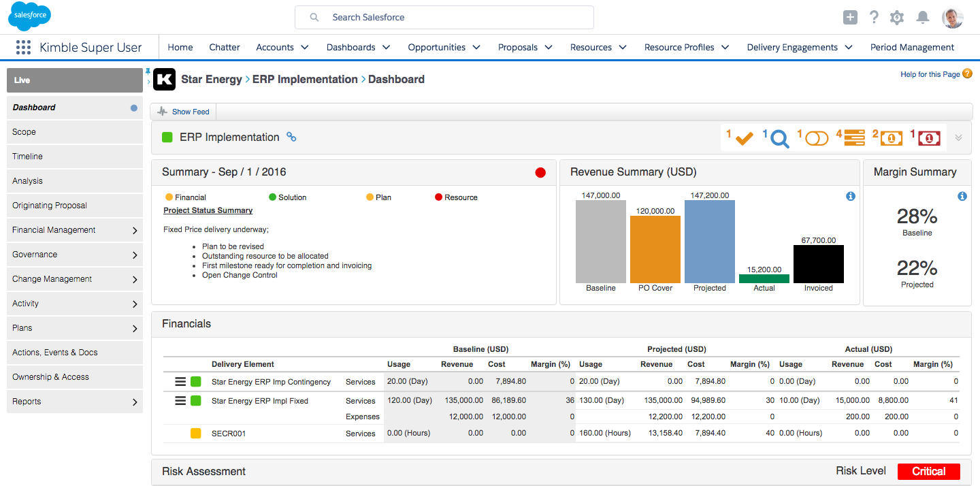Open the Period Management tab
The height and width of the screenshot is (486, 980).
[912, 48]
